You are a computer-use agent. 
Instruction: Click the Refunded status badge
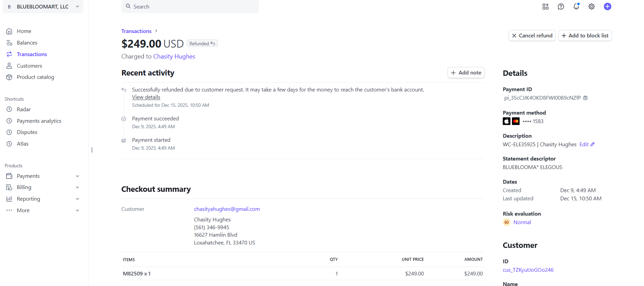(x=202, y=44)
